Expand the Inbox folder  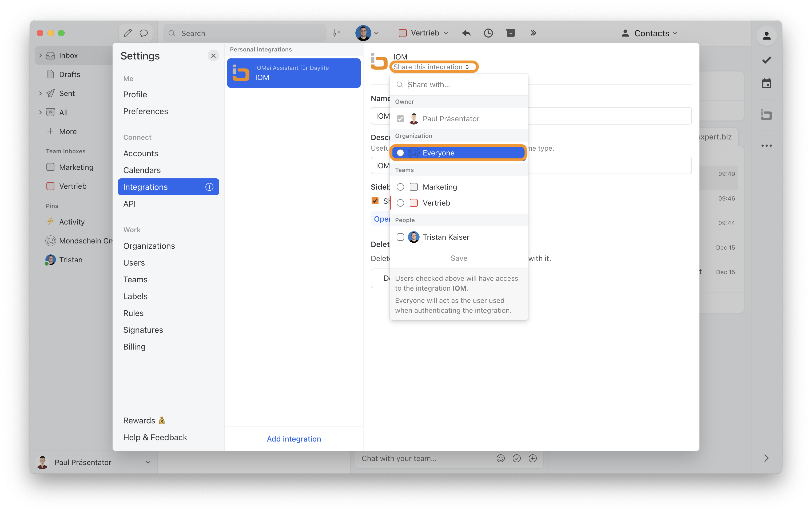click(x=41, y=56)
